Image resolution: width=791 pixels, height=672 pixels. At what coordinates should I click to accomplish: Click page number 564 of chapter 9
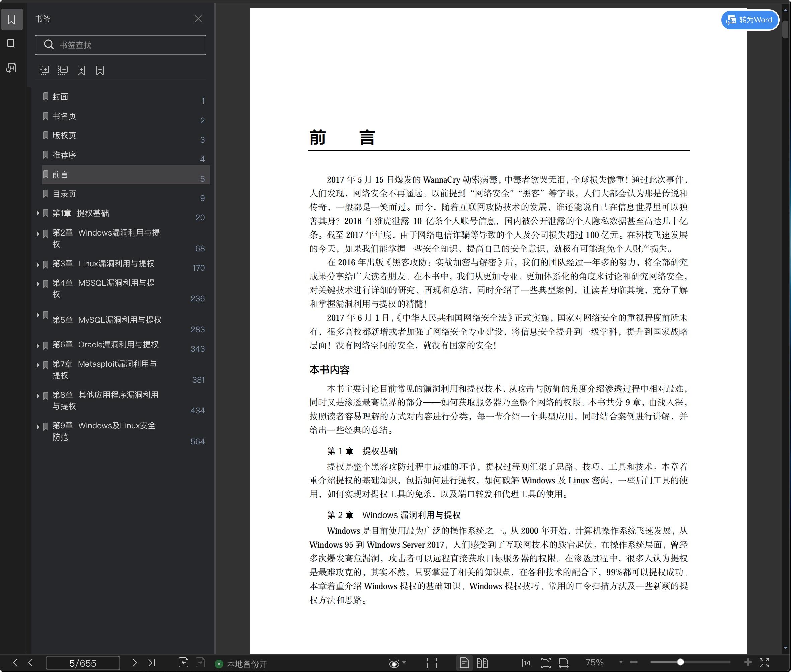(x=197, y=441)
